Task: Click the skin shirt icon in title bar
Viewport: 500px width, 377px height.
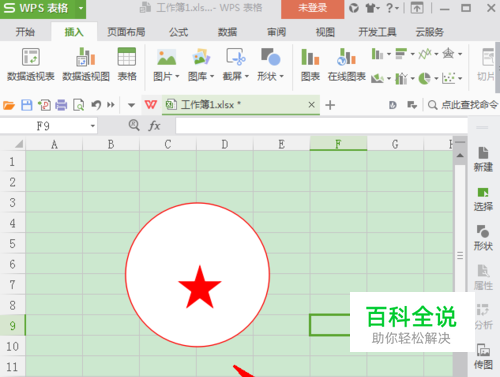Action: pos(371,8)
